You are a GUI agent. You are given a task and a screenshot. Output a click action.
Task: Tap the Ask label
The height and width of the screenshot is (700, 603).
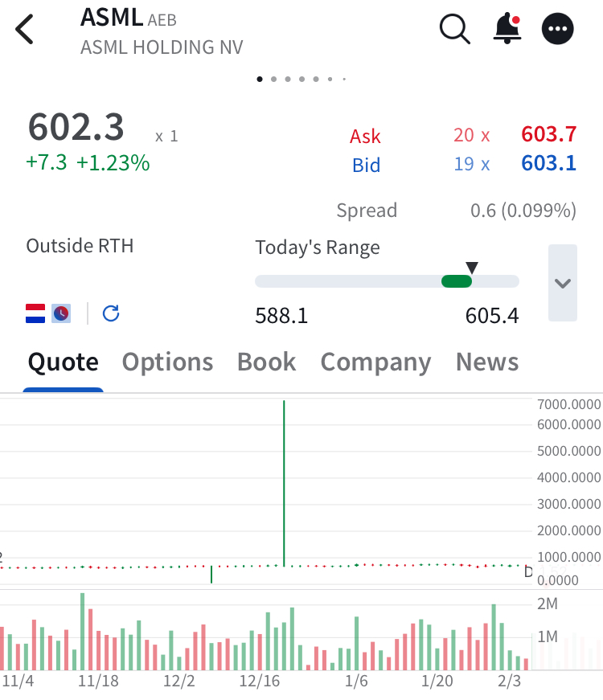[365, 137]
